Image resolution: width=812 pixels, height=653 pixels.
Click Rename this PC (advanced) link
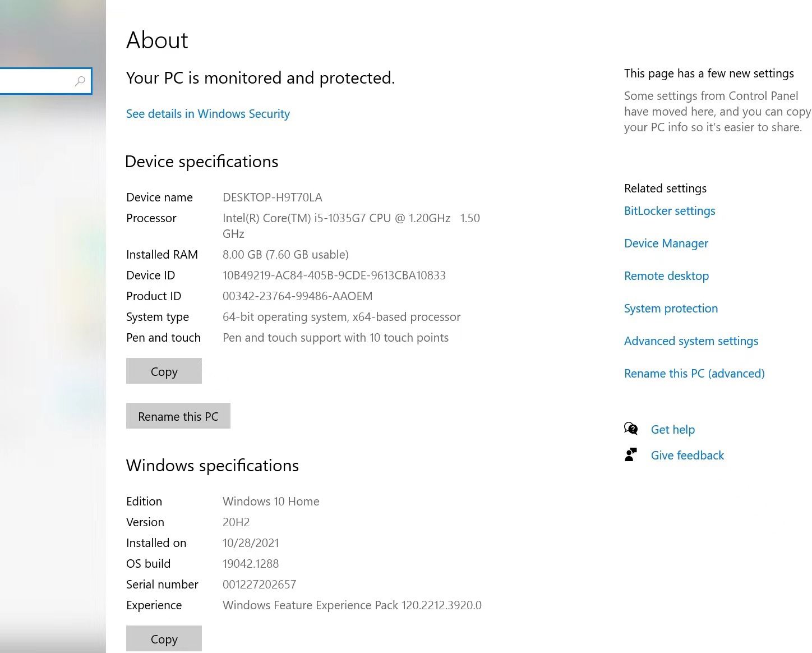[x=694, y=374]
